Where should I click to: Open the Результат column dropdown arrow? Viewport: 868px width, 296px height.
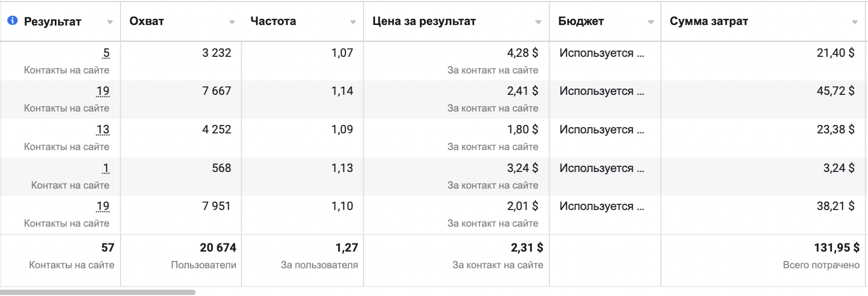(110, 22)
